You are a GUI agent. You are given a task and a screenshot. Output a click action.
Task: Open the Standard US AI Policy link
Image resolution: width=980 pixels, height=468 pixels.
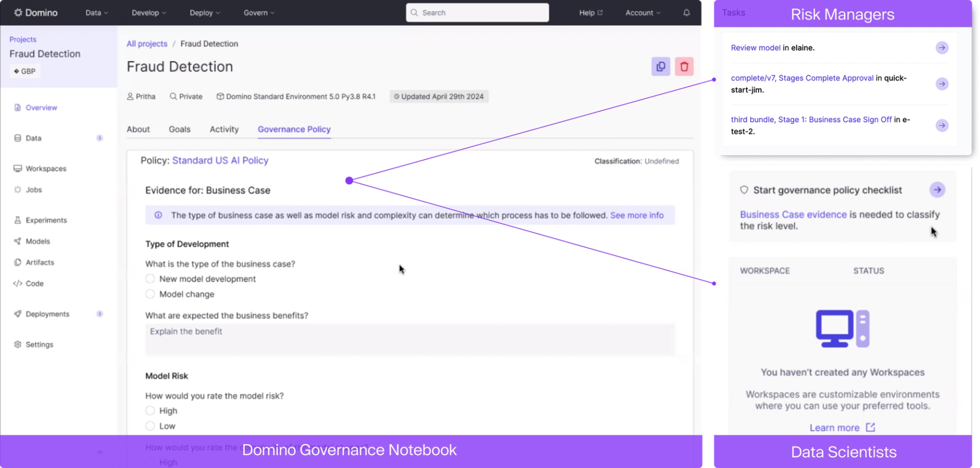[x=220, y=160]
